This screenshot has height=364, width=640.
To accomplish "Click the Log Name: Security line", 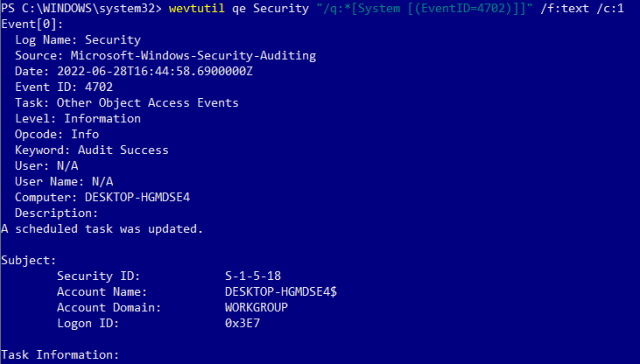I will [78, 40].
